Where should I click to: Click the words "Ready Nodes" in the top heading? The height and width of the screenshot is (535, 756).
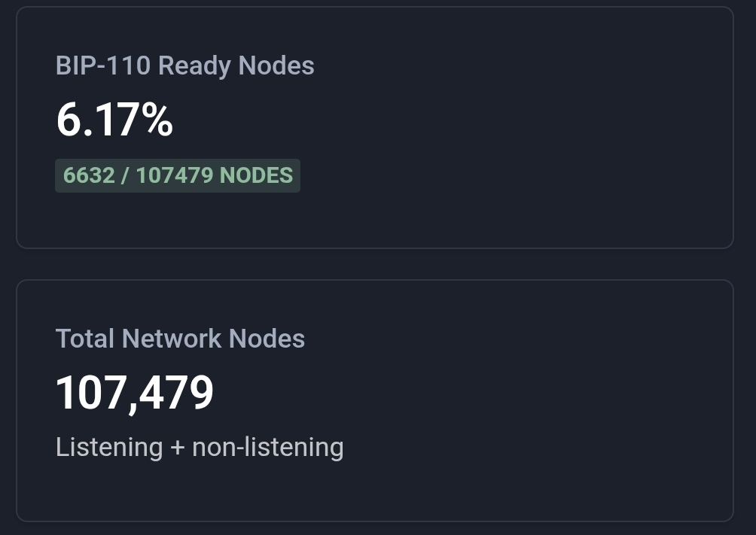pyautogui.click(x=236, y=66)
